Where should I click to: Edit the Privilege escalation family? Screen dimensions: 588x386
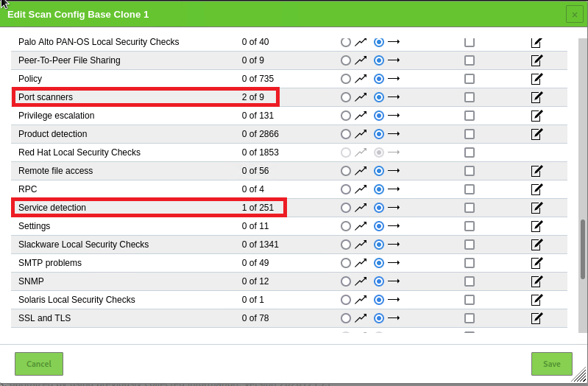tap(536, 116)
